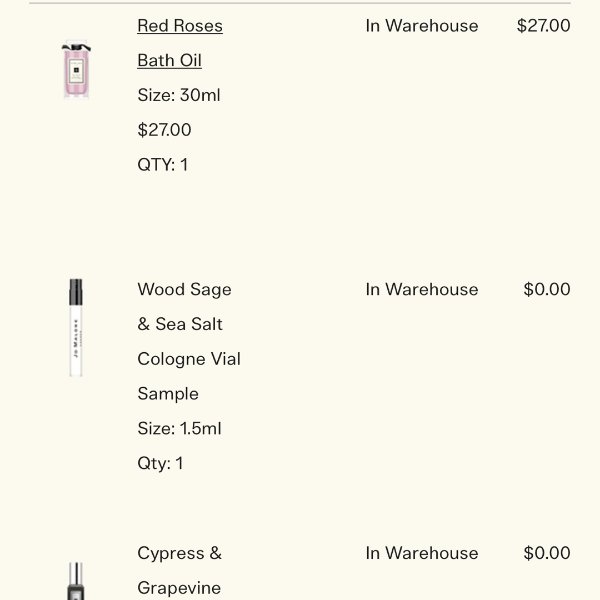Select the In Warehouse status for Red Roses
The width and height of the screenshot is (600, 600).
coord(422,26)
